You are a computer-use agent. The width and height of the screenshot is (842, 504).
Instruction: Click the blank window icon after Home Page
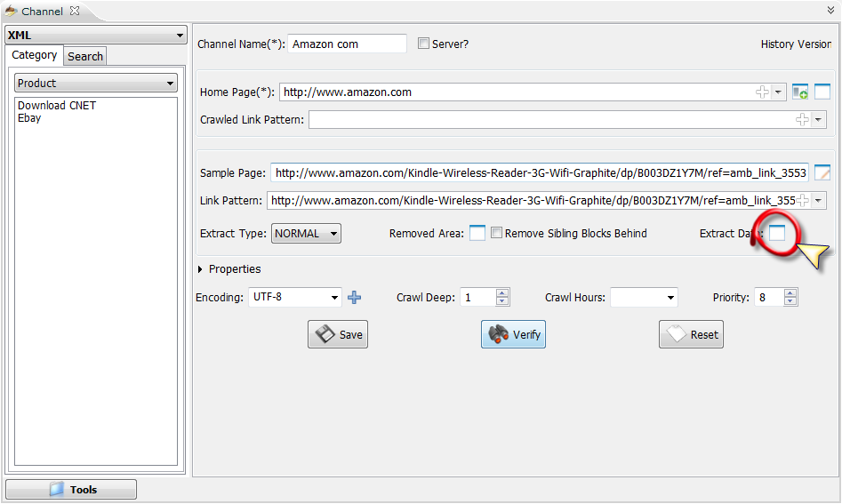(822, 92)
